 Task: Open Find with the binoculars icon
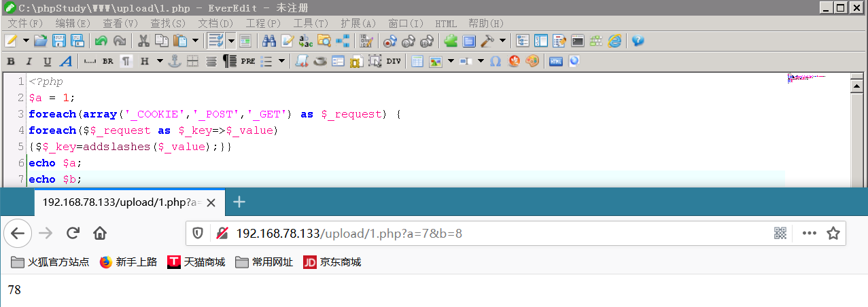[x=268, y=41]
